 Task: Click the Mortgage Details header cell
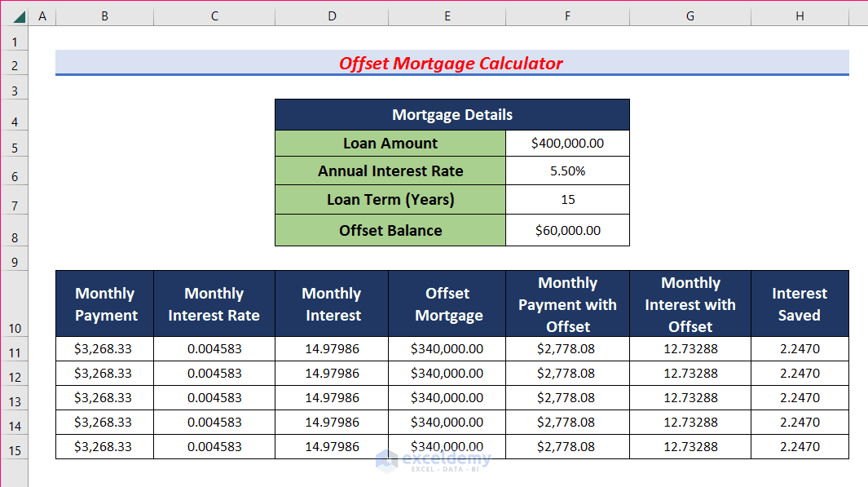pos(452,115)
